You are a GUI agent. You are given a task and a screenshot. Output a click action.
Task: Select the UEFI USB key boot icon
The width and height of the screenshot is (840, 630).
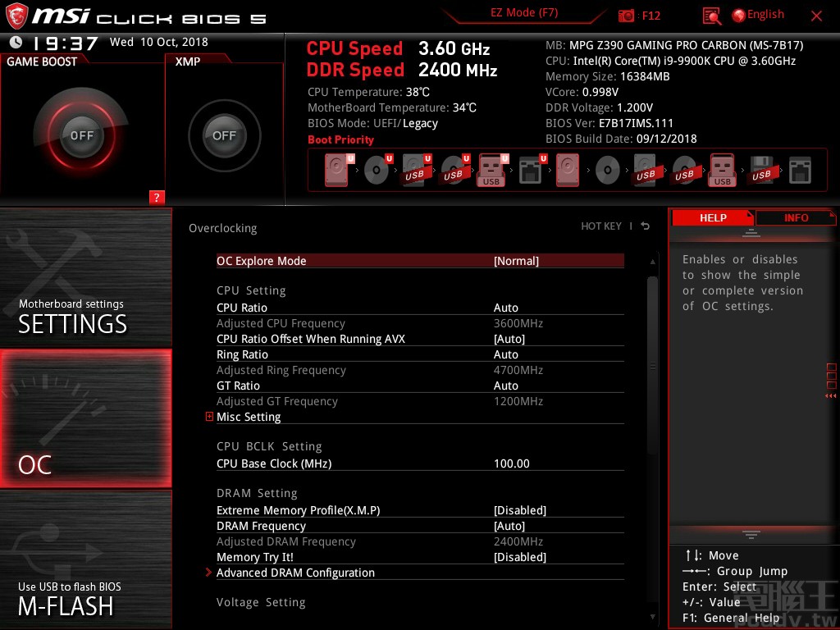492,170
